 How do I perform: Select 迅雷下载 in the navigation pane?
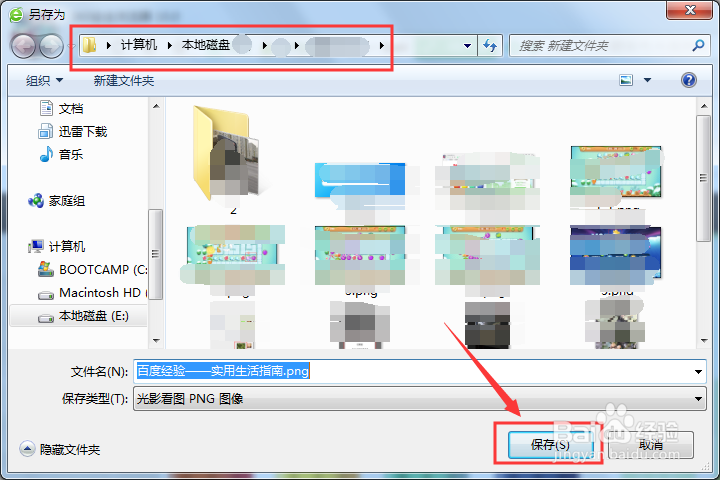pos(83,132)
